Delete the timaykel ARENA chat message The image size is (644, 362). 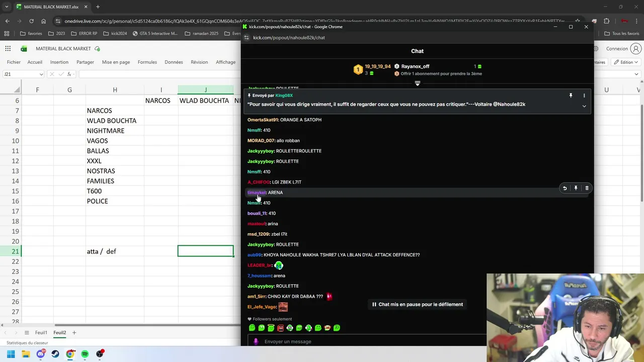click(587, 188)
